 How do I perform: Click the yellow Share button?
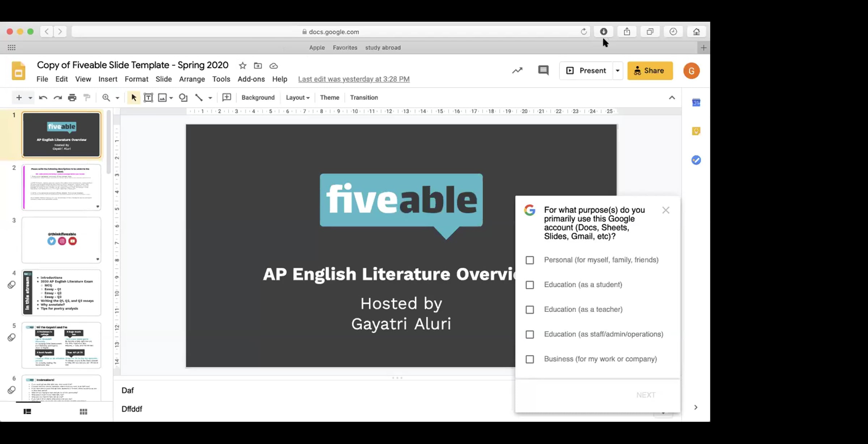point(650,71)
